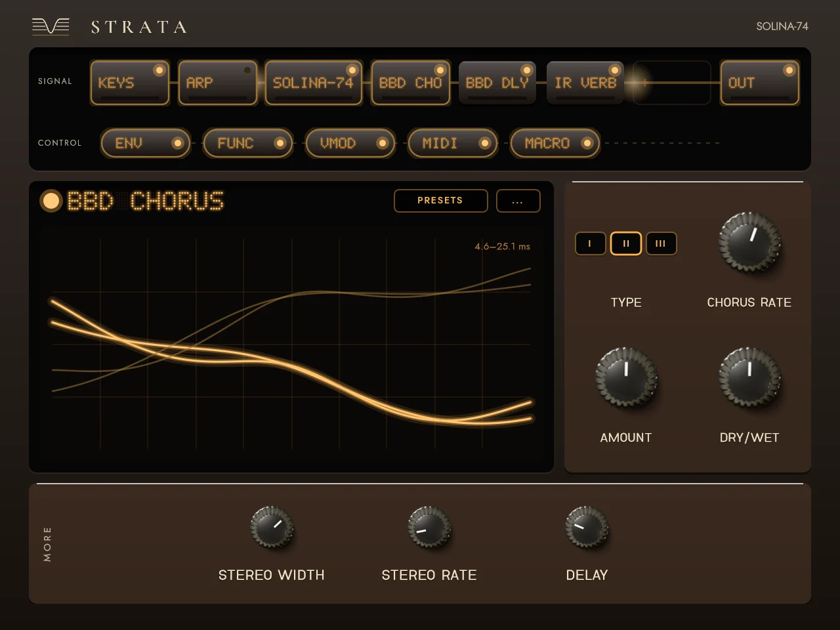840x630 pixels.
Task: Click the 4.6–25.1 ms delay range readout
Action: (x=502, y=247)
